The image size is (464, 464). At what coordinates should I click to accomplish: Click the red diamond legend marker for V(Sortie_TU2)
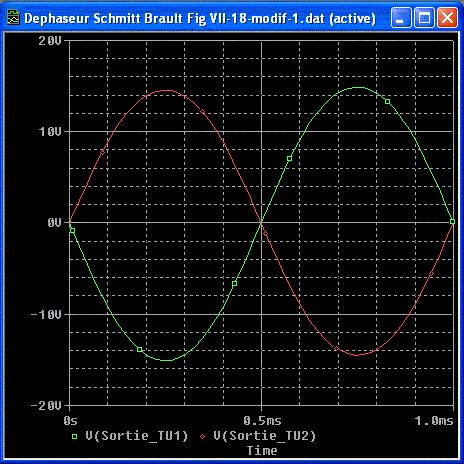203,436
